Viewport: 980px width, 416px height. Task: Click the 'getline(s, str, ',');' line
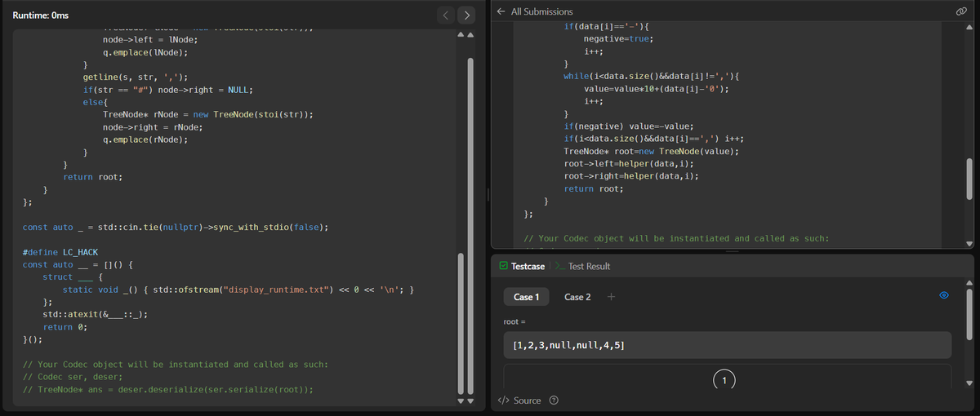click(x=136, y=77)
